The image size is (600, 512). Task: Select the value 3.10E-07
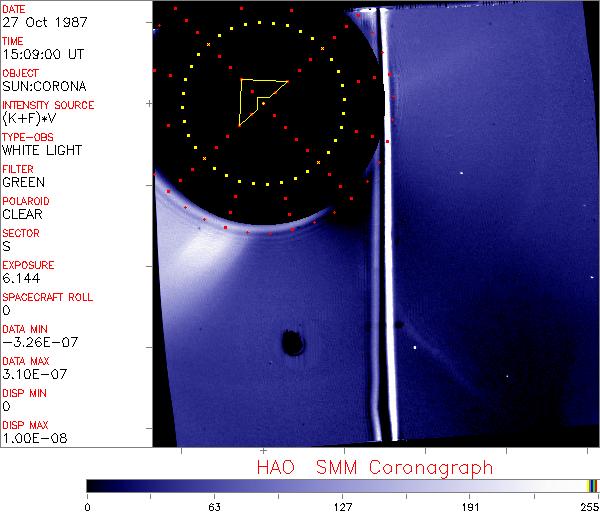pos(34,374)
